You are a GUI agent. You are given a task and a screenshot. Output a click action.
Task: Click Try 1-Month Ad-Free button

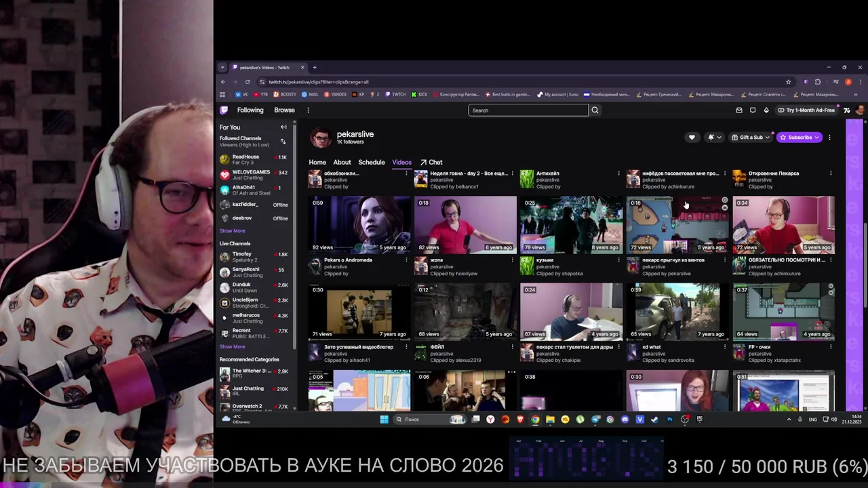[x=806, y=110]
